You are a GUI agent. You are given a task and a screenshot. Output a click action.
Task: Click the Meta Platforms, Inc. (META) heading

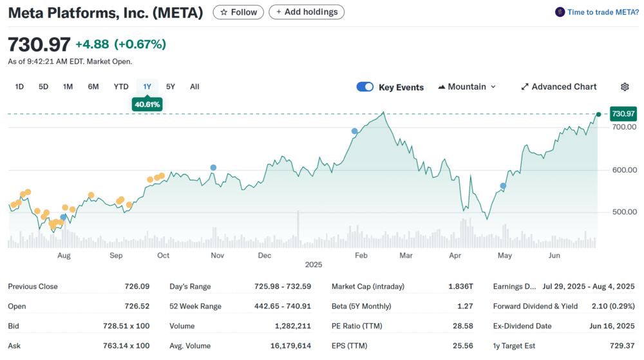(106, 13)
